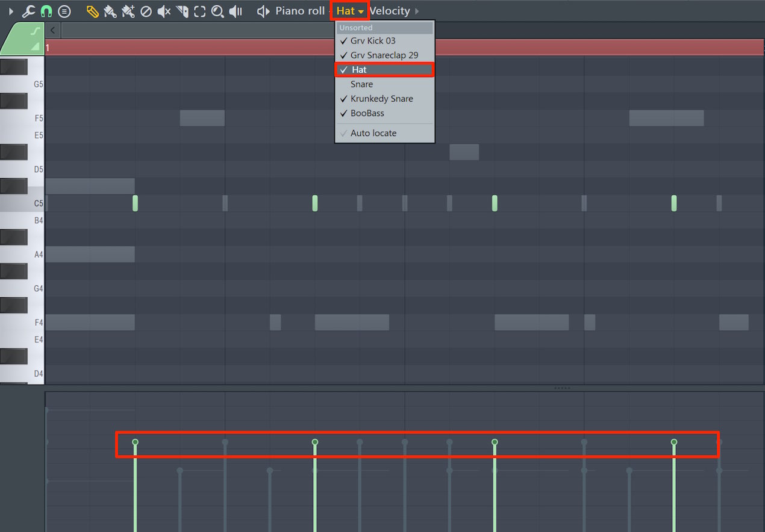
Task: Click the Velocity event editor label
Action: pos(390,11)
